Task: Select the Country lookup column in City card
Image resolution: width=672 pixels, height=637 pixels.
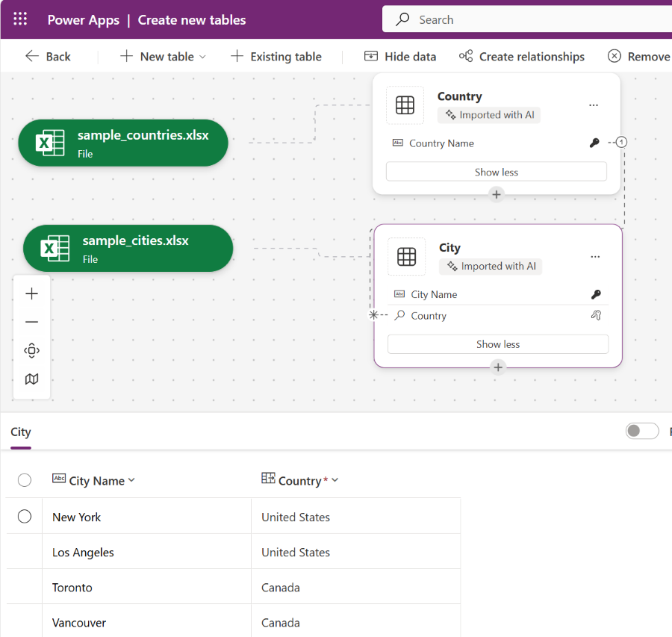Action: 498,316
